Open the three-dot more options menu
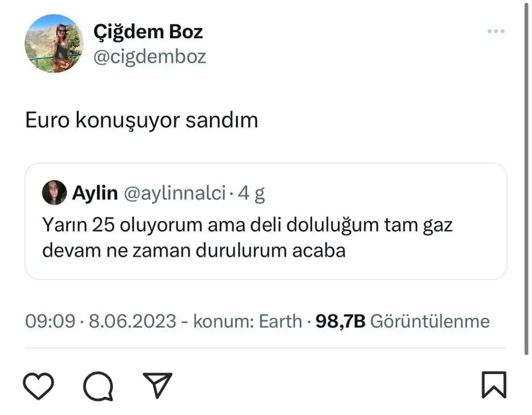 click(496, 31)
